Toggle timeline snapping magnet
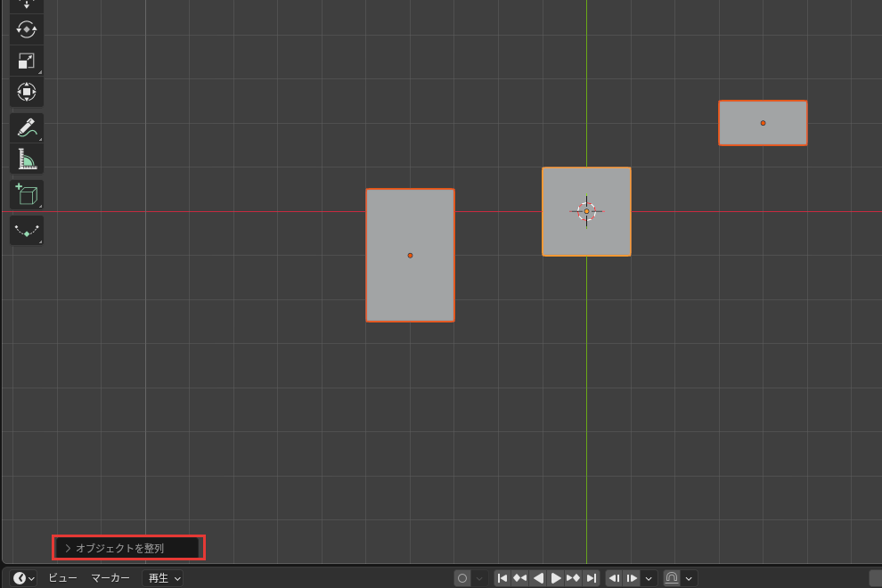This screenshot has width=882, height=588. (672, 578)
